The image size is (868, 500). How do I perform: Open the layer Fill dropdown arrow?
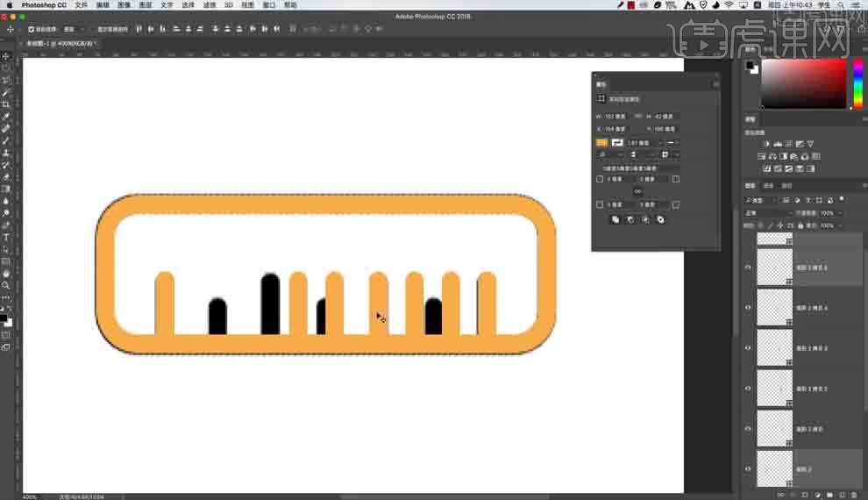coord(840,226)
